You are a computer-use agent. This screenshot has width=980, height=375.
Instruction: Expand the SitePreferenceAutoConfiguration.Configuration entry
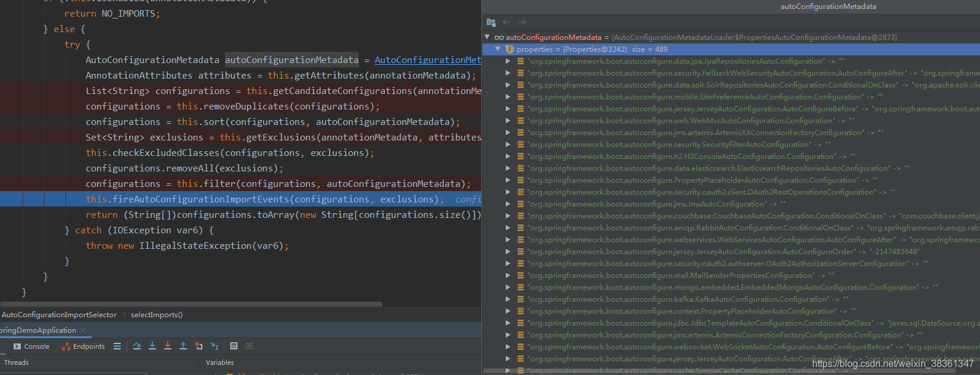pos(508,97)
